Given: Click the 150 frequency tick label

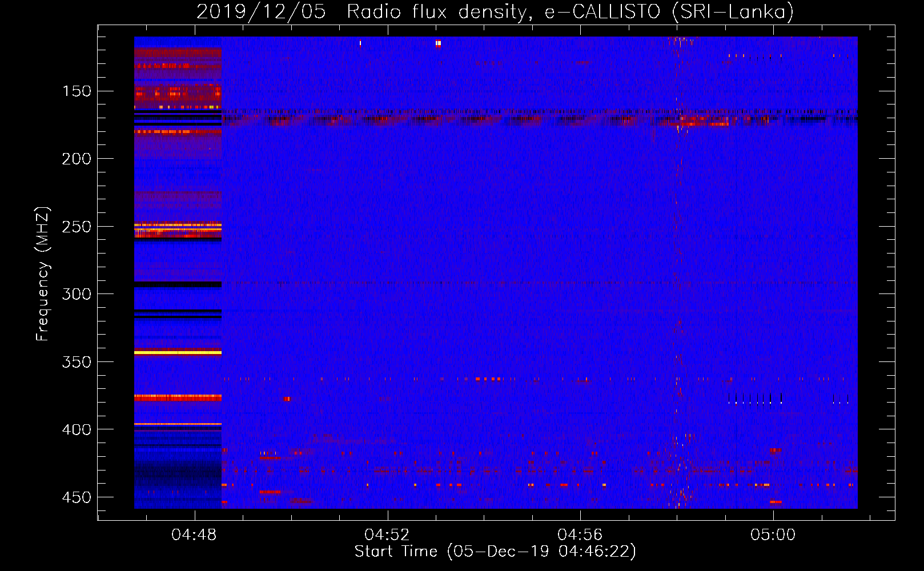Looking at the screenshot, I should point(77,91).
